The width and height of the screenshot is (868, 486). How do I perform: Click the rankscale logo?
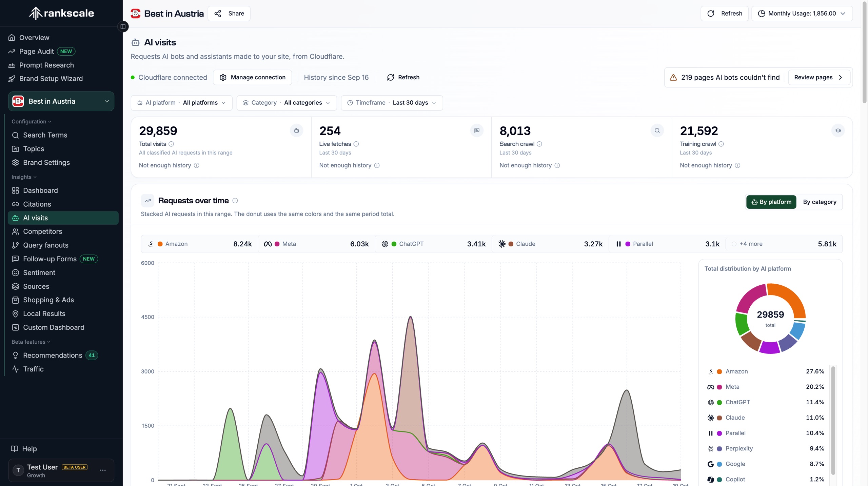(x=61, y=13)
